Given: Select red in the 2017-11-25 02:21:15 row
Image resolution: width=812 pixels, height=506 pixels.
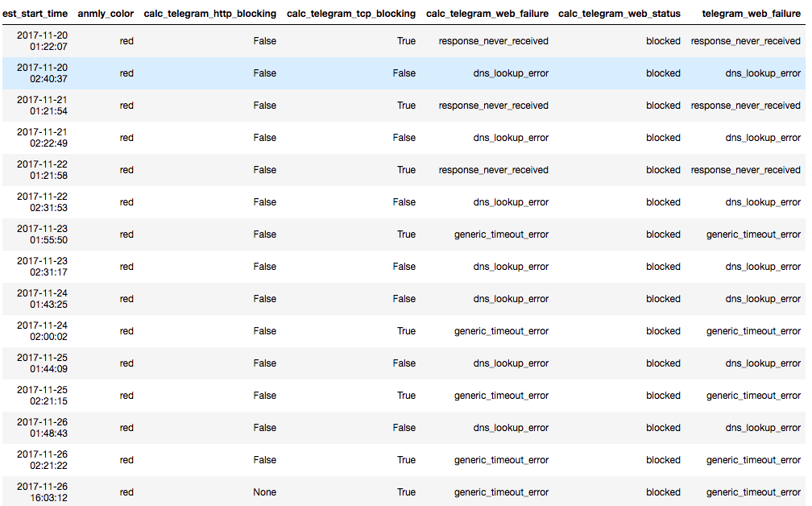Looking at the screenshot, I should click(x=126, y=396).
